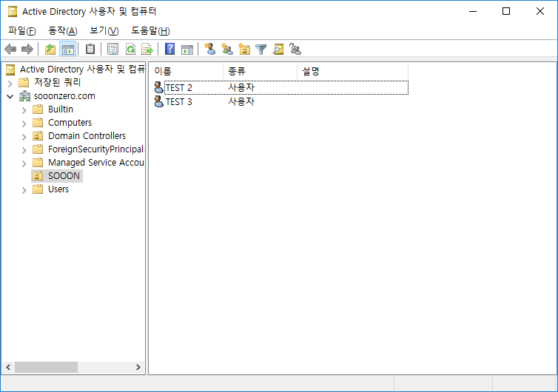Expand the 저장된 쿼리 node
Image resolution: width=558 pixels, height=392 pixels.
10,84
